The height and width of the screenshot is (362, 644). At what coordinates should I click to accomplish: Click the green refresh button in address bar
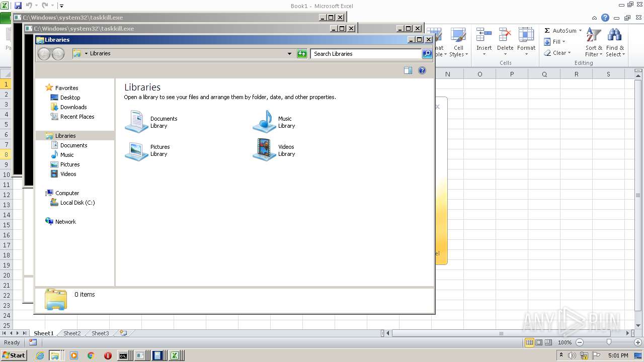point(302,54)
